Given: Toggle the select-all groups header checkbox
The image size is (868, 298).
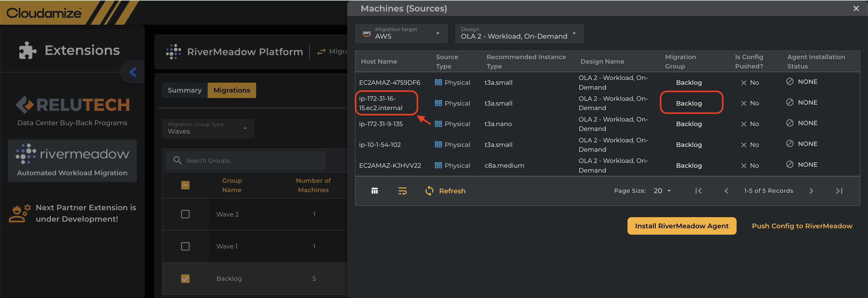Looking at the screenshot, I should 185,185.
